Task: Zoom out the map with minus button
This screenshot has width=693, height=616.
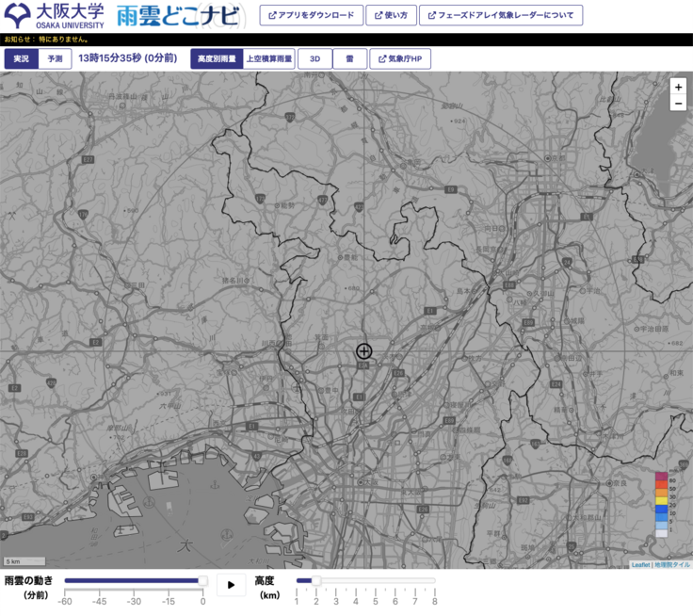Action: click(x=678, y=104)
